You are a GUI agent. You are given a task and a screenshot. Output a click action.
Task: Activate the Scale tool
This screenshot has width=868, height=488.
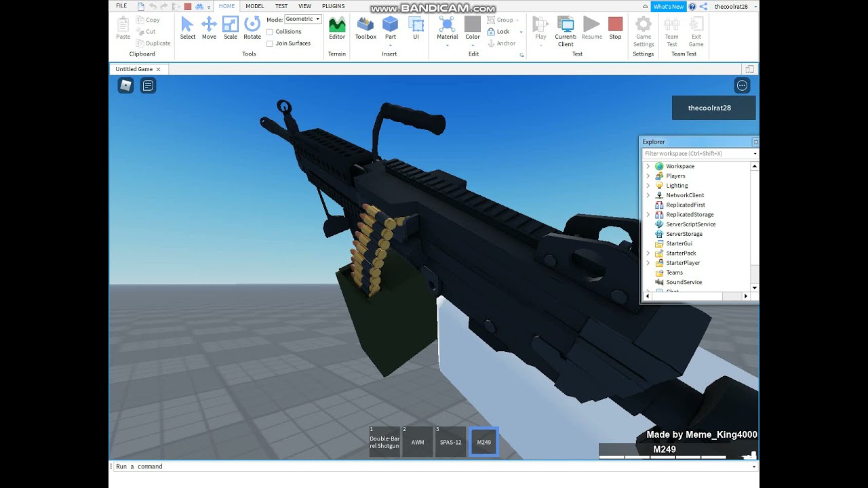[x=231, y=28]
